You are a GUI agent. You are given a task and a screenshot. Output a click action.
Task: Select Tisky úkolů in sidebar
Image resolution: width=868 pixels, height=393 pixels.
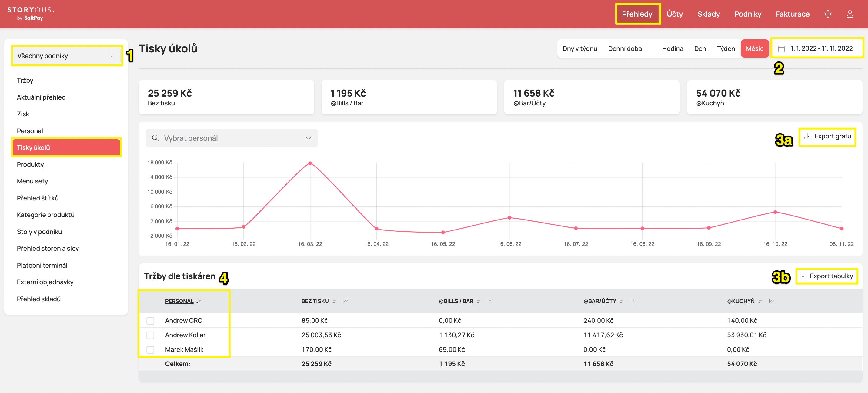66,147
